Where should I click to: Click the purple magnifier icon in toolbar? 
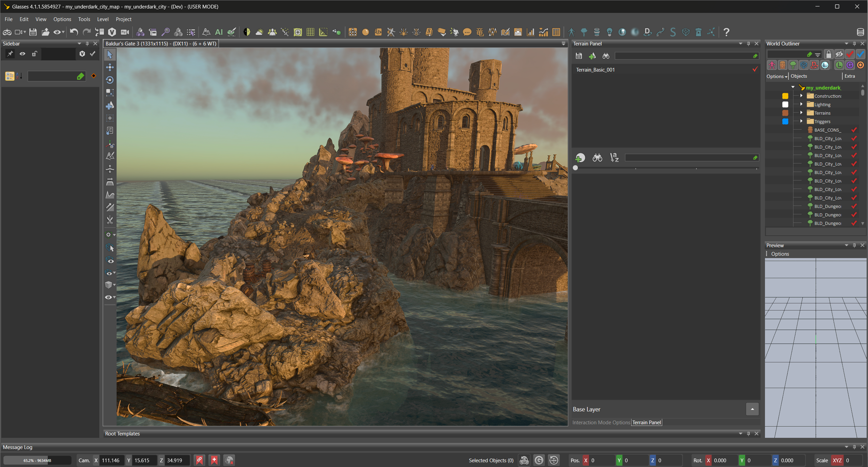point(165,32)
